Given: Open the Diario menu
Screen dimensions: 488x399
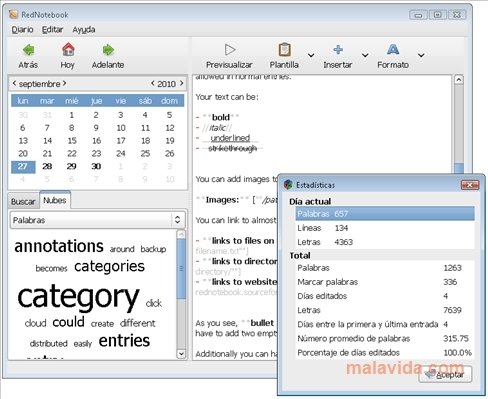Looking at the screenshot, I should (x=22, y=30).
